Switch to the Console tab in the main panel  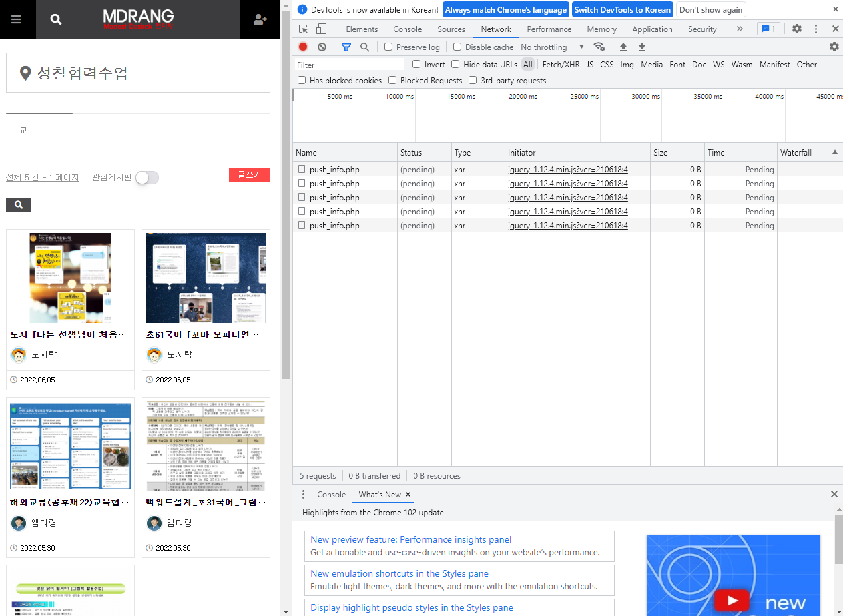[x=407, y=29]
